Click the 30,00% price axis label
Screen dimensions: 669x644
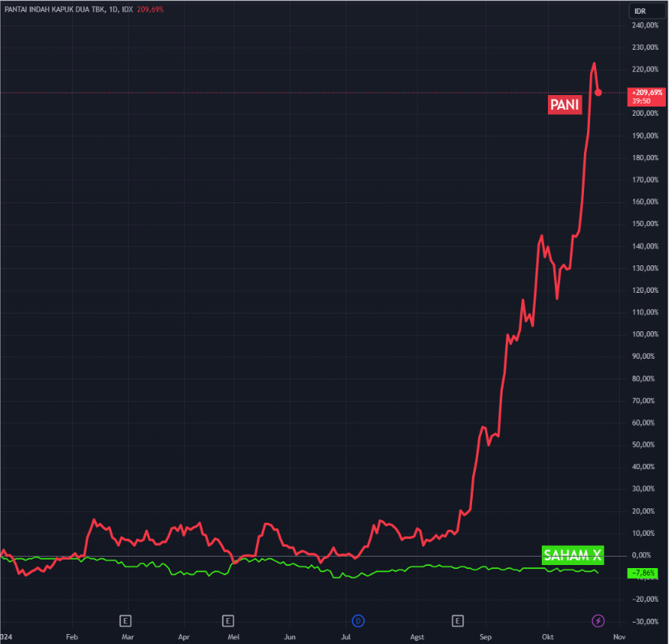(x=644, y=489)
